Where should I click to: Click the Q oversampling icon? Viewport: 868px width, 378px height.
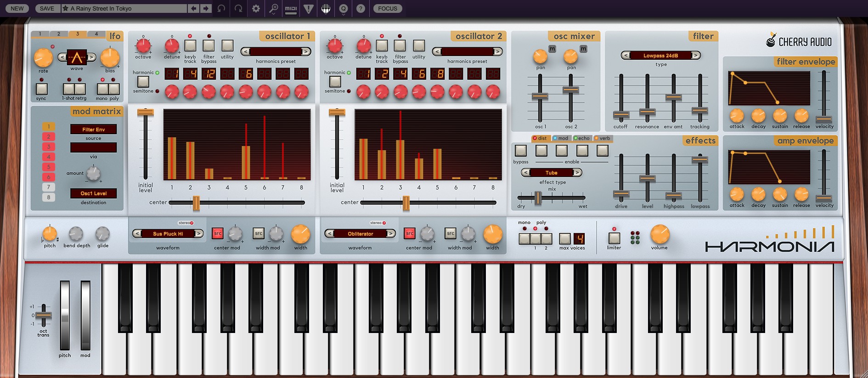click(343, 8)
